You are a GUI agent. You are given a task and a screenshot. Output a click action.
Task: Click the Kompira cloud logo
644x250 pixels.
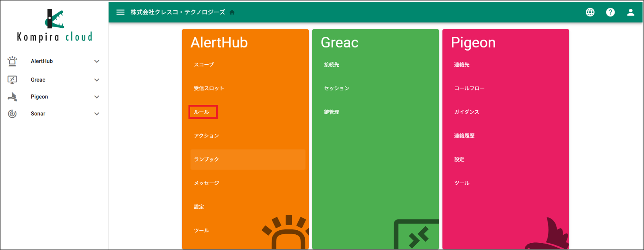(55, 25)
